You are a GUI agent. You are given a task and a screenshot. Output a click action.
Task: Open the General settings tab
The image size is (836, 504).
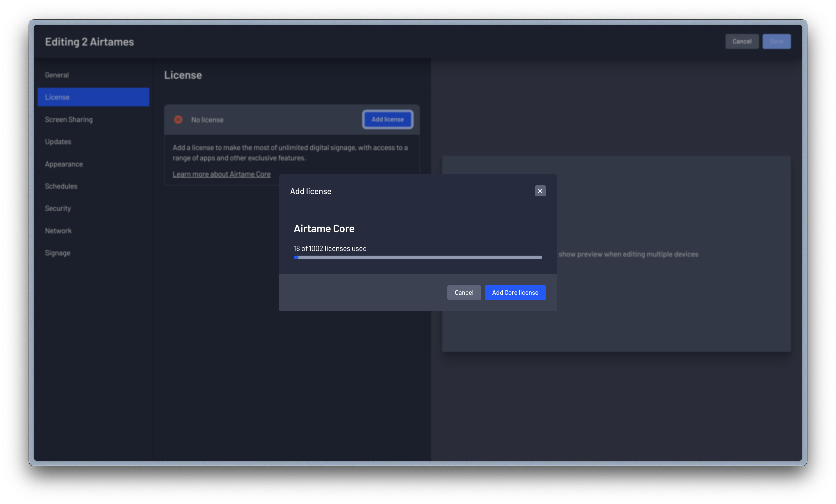(93, 75)
